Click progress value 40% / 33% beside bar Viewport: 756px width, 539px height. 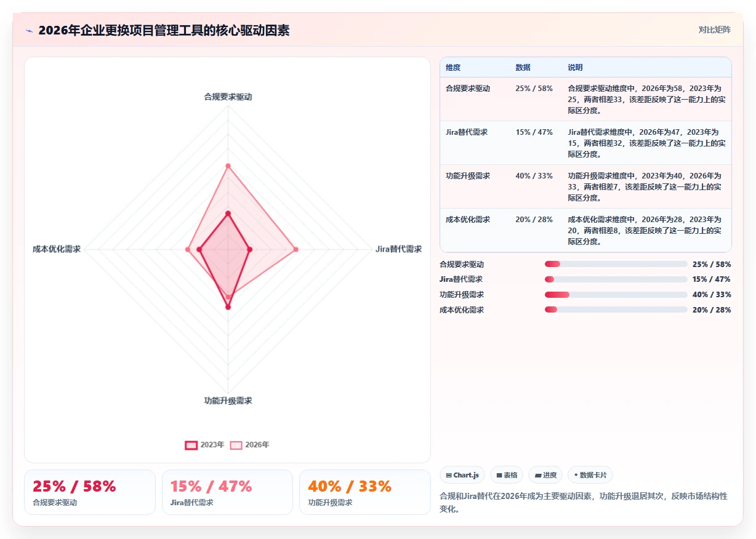(712, 294)
